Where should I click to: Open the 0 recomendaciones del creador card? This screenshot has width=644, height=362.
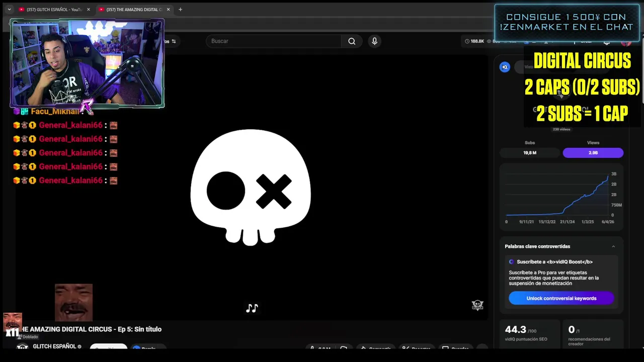593,334
